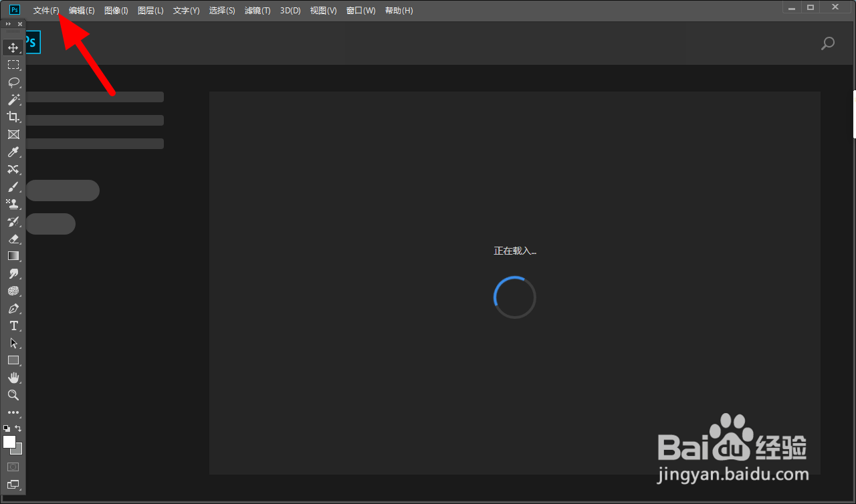Reset default foreground and background colors

pyautogui.click(x=7, y=428)
